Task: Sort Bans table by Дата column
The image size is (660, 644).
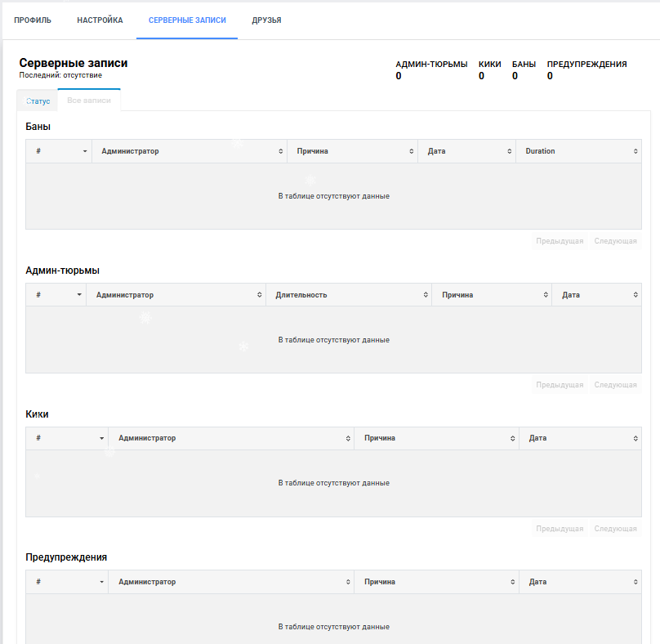Action: click(466, 151)
